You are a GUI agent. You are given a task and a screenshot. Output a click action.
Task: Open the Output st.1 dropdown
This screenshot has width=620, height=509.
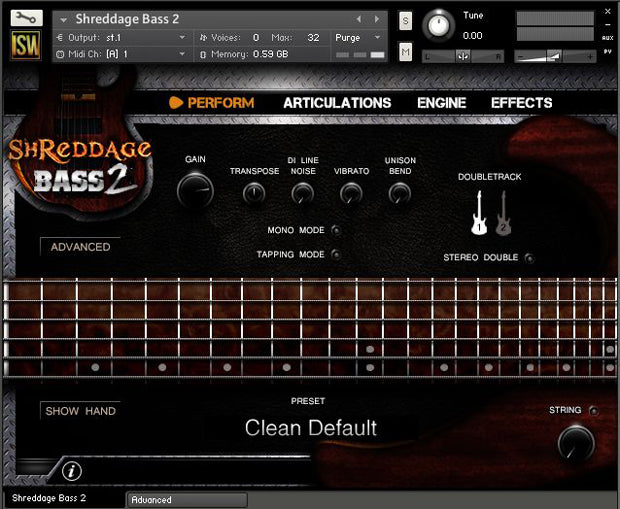tap(121, 38)
